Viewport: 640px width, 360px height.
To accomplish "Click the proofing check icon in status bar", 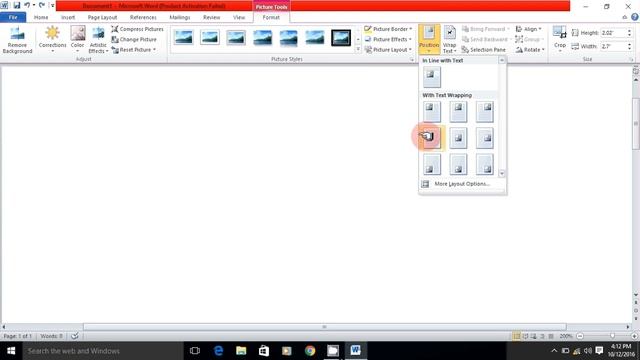I will (75, 336).
